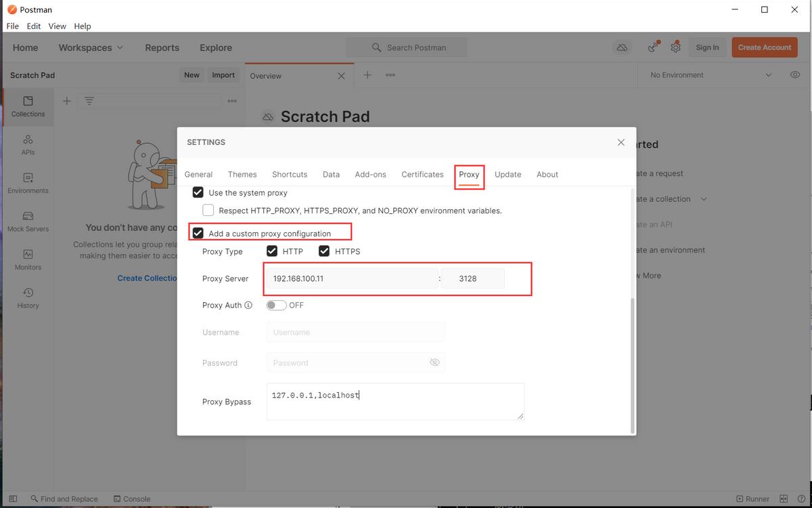This screenshot has width=812, height=508.
Task: Click the two-pane layout icon
Action: pos(784,499)
